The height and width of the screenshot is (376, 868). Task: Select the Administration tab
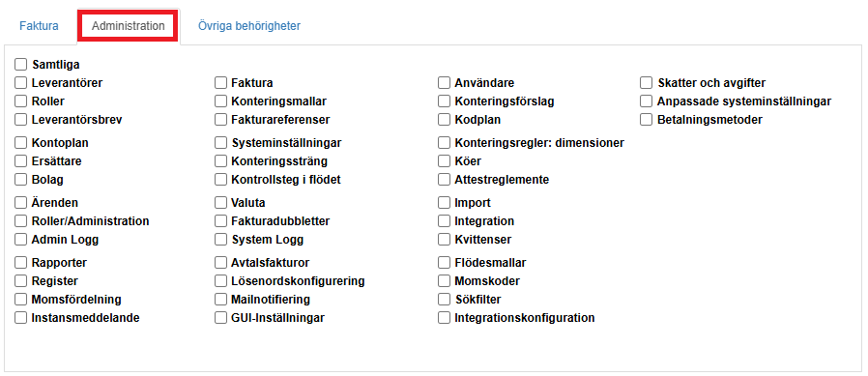tap(129, 26)
